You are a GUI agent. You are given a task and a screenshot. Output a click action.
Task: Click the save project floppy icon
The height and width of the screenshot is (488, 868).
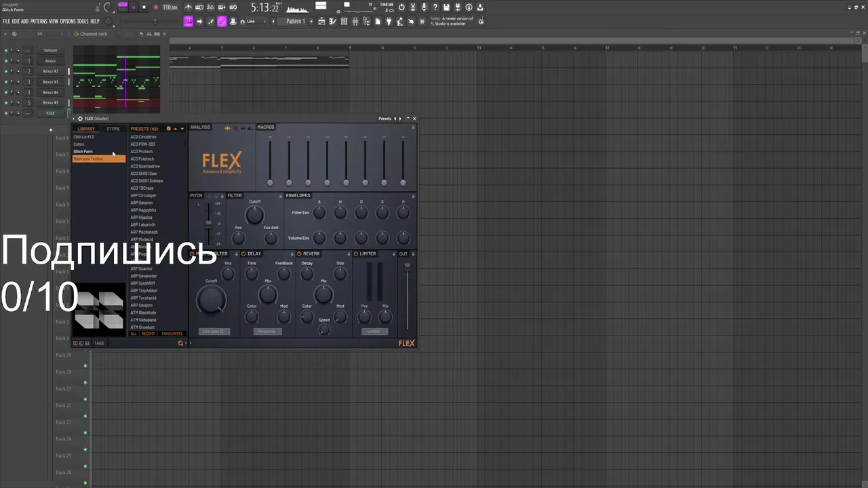[446, 7]
